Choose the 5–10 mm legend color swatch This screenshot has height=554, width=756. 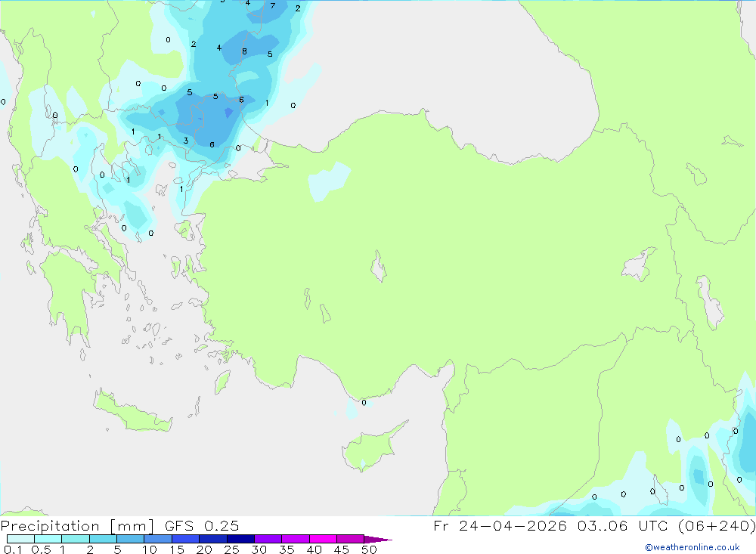(131, 539)
